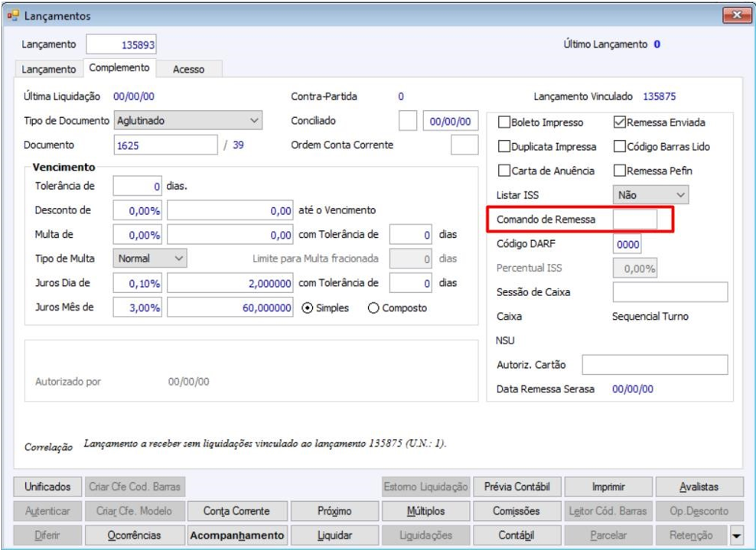Click the Conta Corrente button
This screenshot has height=550, width=756.
pyautogui.click(x=236, y=511)
